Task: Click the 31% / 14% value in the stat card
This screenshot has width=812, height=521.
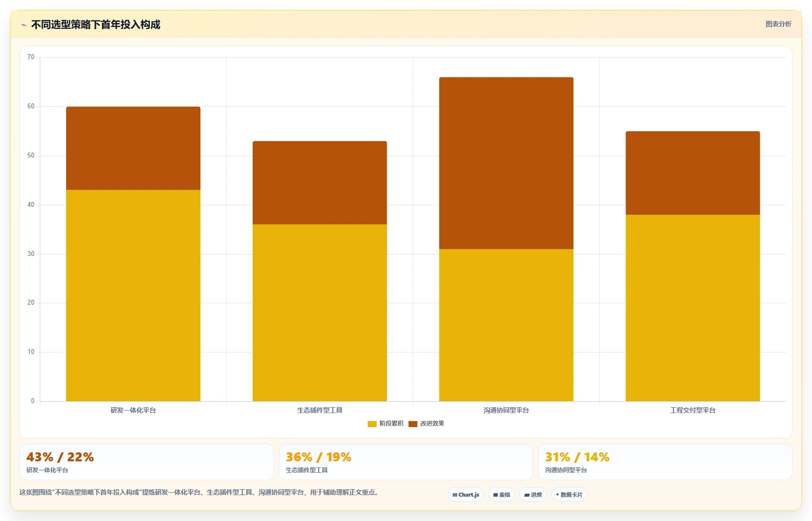Action: click(x=577, y=457)
